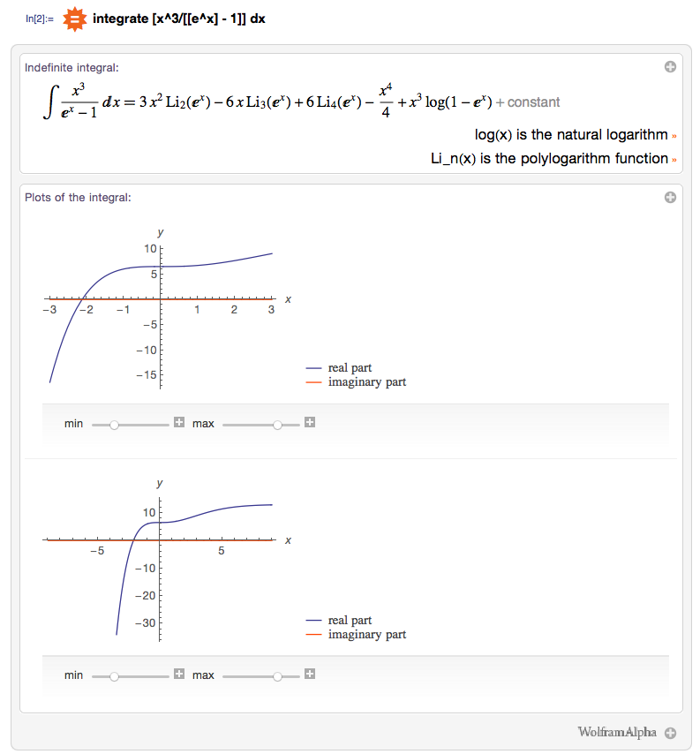Click the WolframAlpha logo link at the bottom

coord(617,732)
